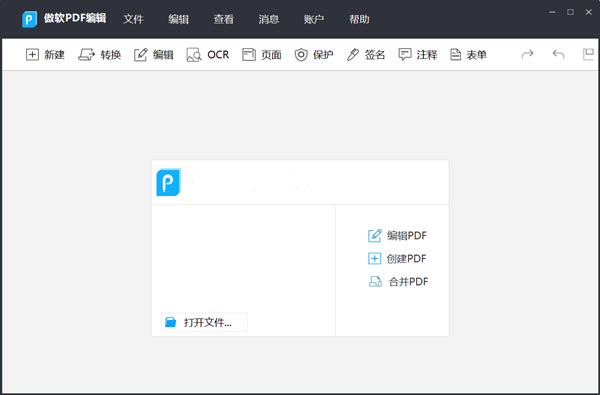Screen dimensions: 600x395
Task: Open the 消息 menu
Action: coord(269,19)
